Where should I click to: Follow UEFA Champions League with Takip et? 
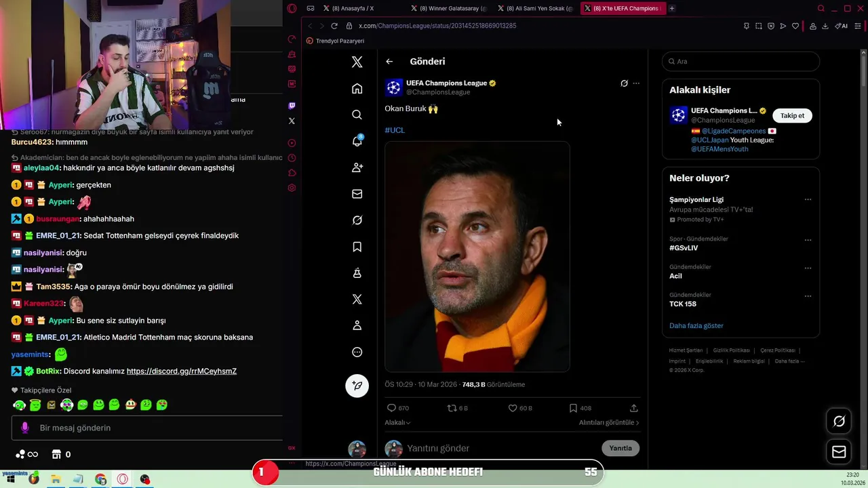point(792,115)
